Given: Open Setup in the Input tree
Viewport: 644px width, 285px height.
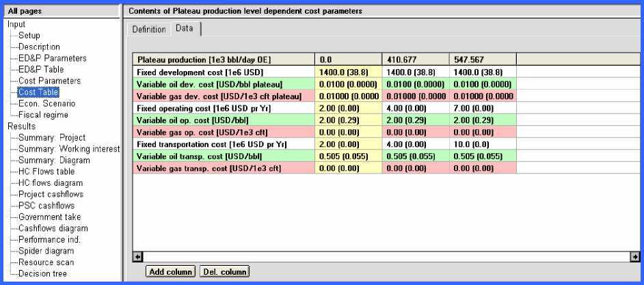Looking at the screenshot, I should [29, 36].
